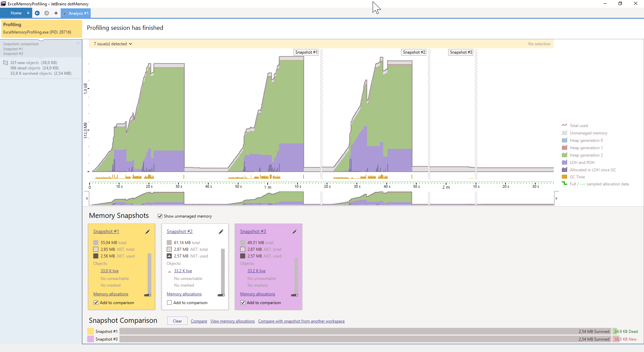The height and width of the screenshot is (352, 644).
Task: Open the Home menu dropdown
Action: (x=28, y=13)
